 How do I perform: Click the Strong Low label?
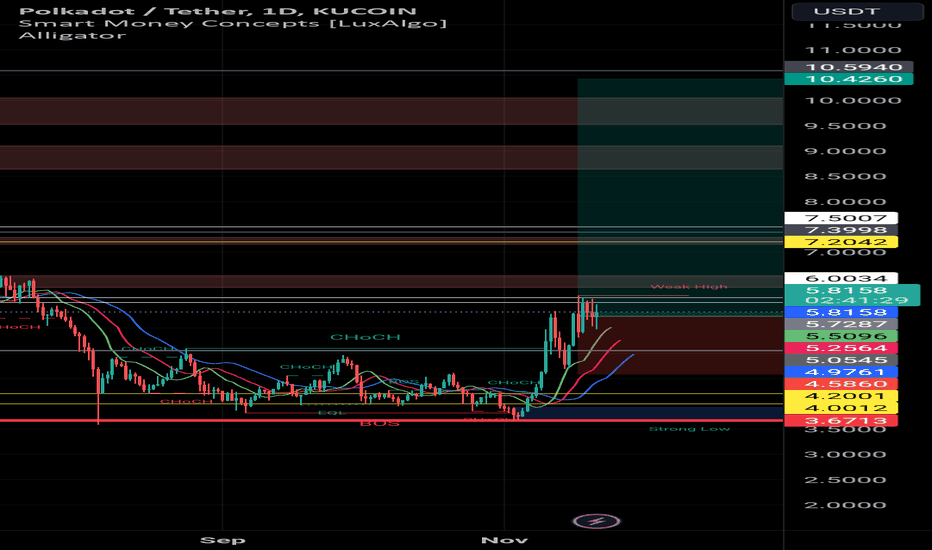[x=689, y=429]
